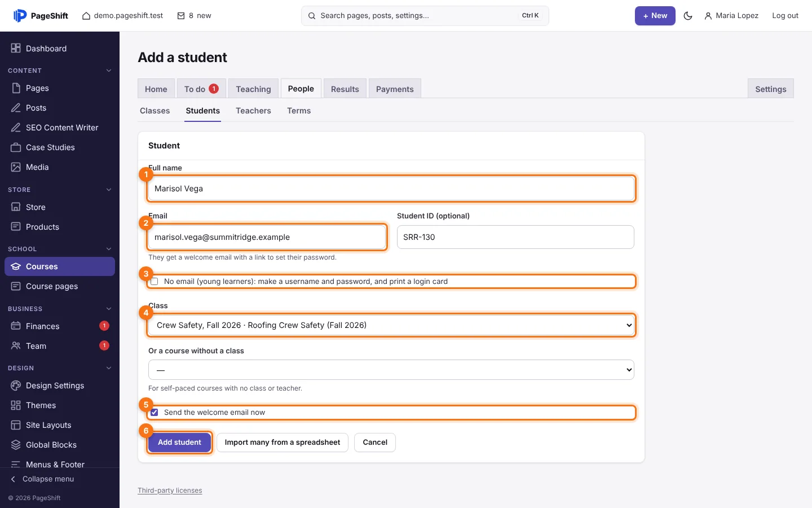Open the Media image icon
Screen dimensions: 812x508
(x=16, y=167)
